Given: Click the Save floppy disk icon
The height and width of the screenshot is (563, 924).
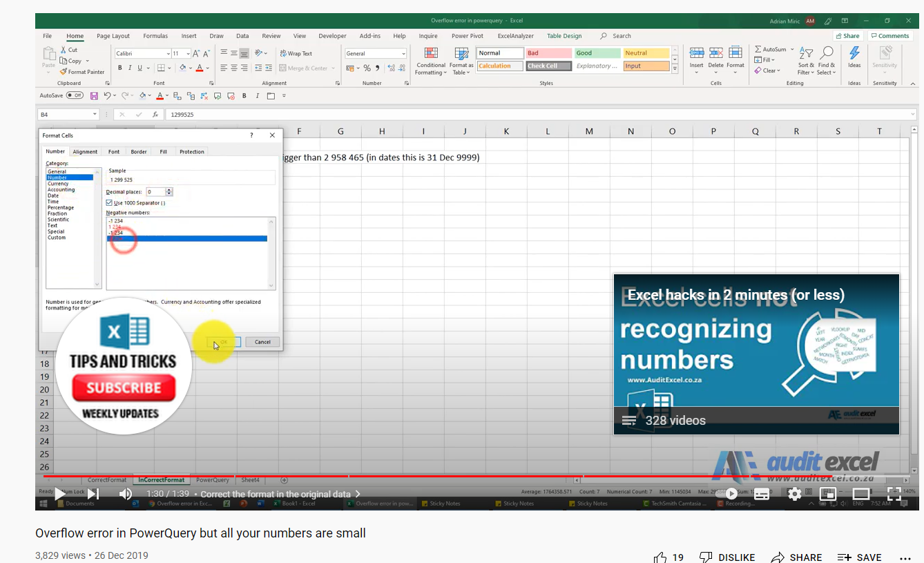Looking at the screenshot, I should tap(95, 95).
